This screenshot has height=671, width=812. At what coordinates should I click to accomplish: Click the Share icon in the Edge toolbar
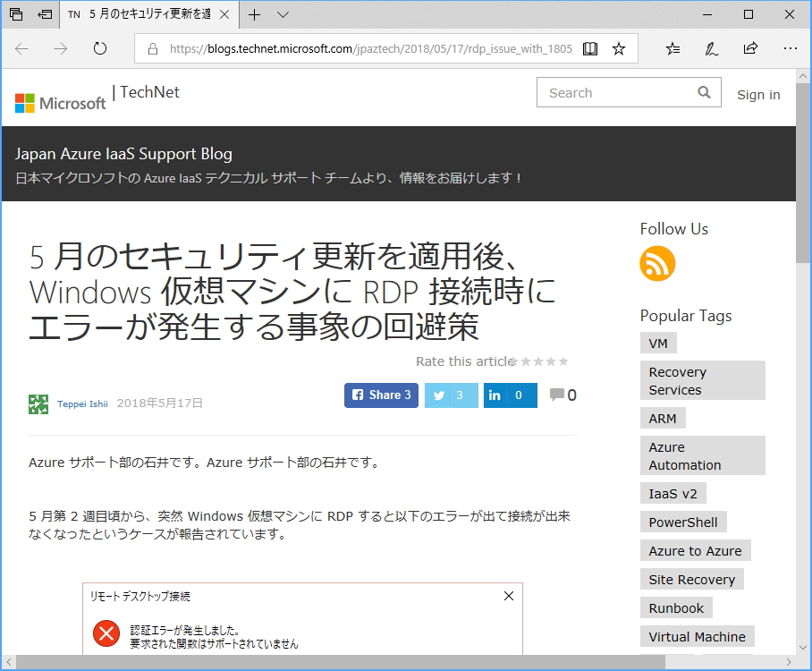750,48
